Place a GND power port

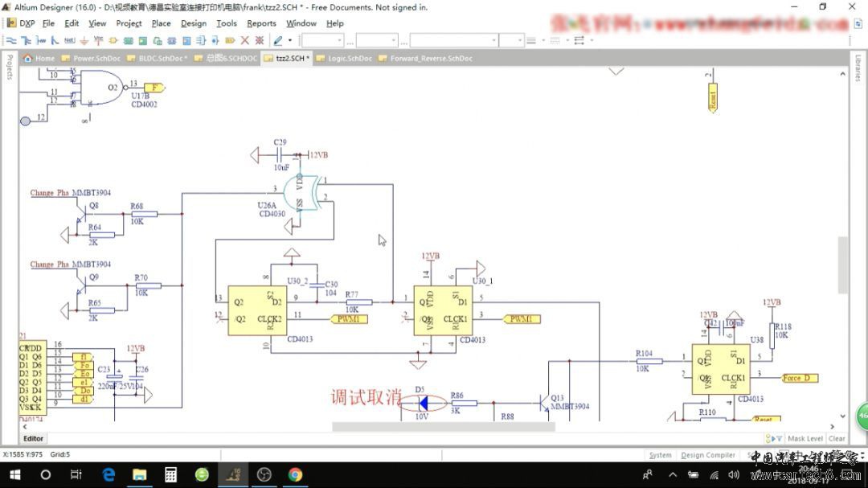click(x=84, y=40)
